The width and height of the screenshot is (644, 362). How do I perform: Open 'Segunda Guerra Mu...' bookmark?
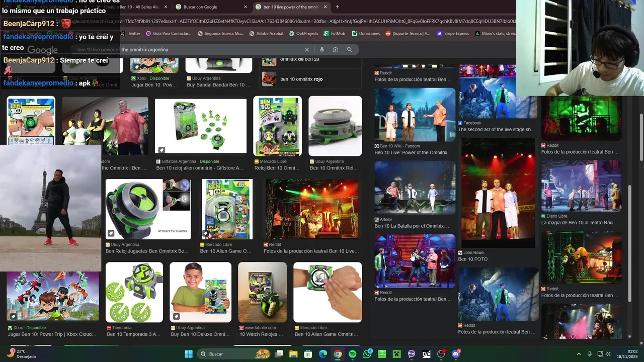(221, 34)
